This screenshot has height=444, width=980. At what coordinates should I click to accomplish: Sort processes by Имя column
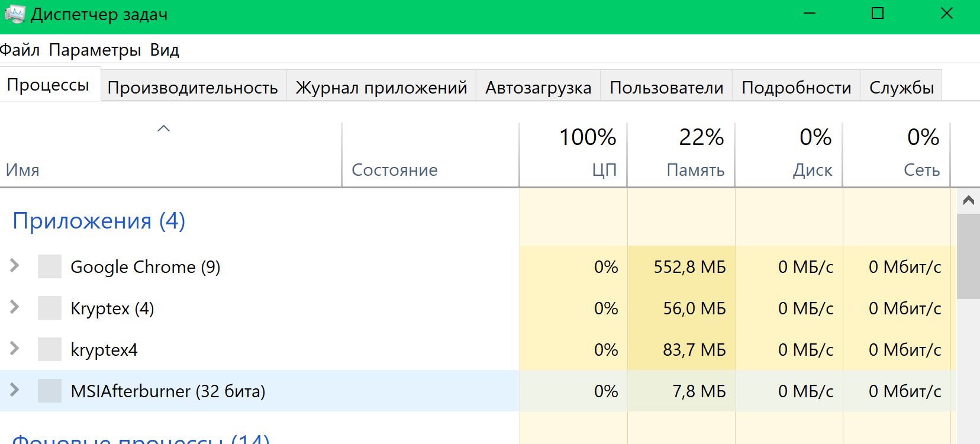click(x=170, y=155)
